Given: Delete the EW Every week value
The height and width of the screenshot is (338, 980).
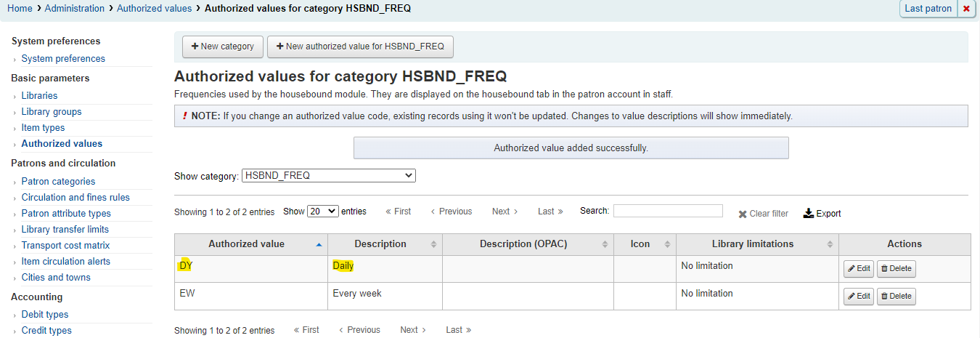Looking at the screenshot, I should click(x=896, y=296).
